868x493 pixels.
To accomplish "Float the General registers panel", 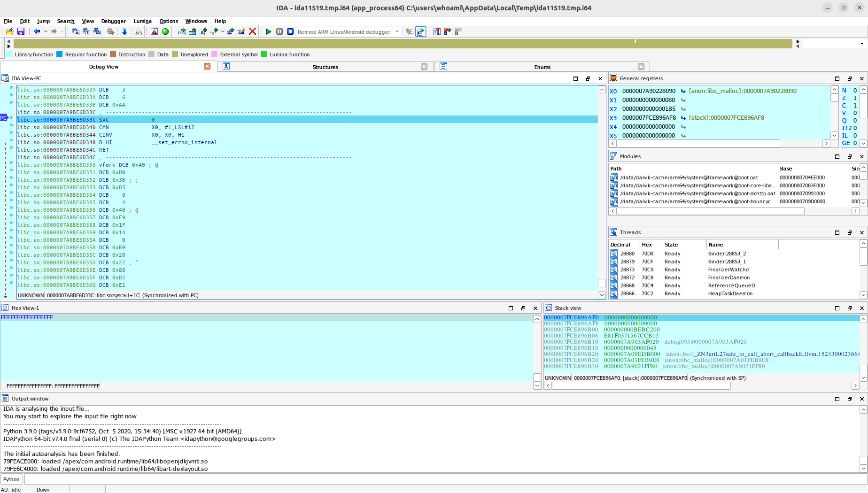I will pos(850,78).
